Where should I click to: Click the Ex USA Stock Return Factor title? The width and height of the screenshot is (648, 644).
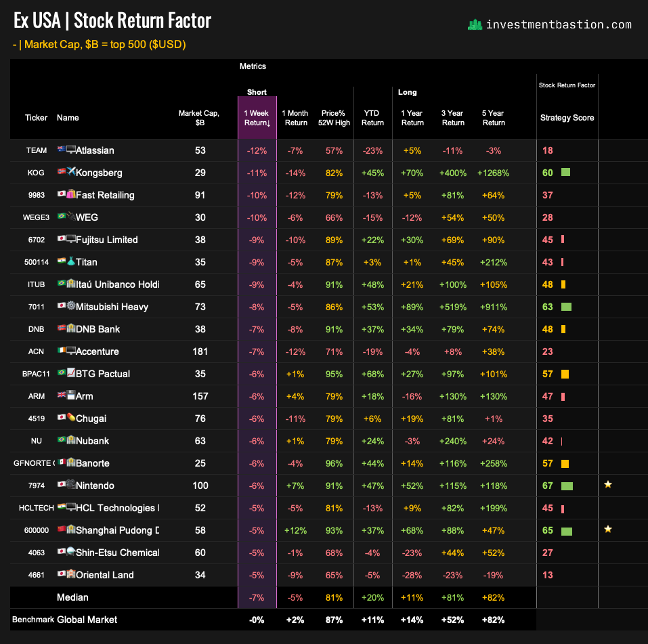[x=112, y=20]
